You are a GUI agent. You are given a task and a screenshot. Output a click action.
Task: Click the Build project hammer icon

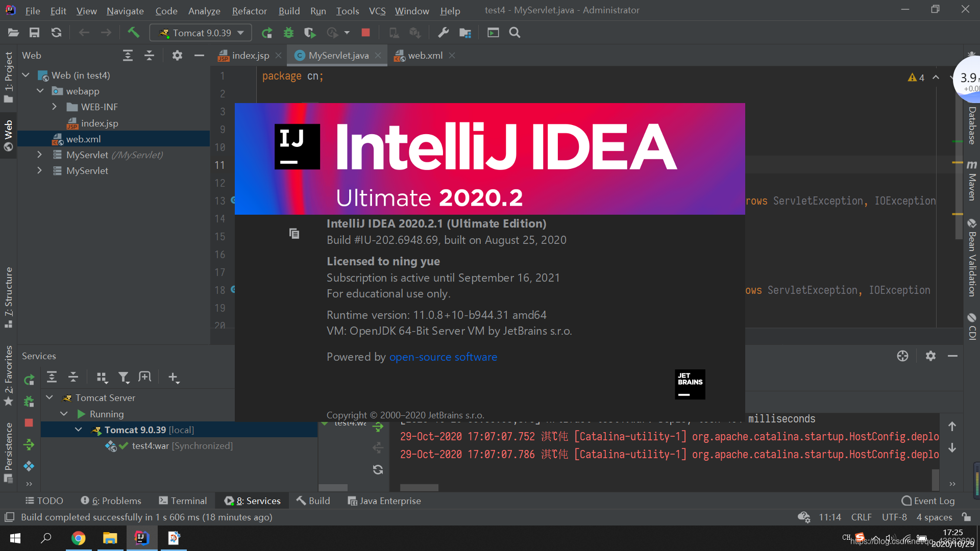[133, 33]
